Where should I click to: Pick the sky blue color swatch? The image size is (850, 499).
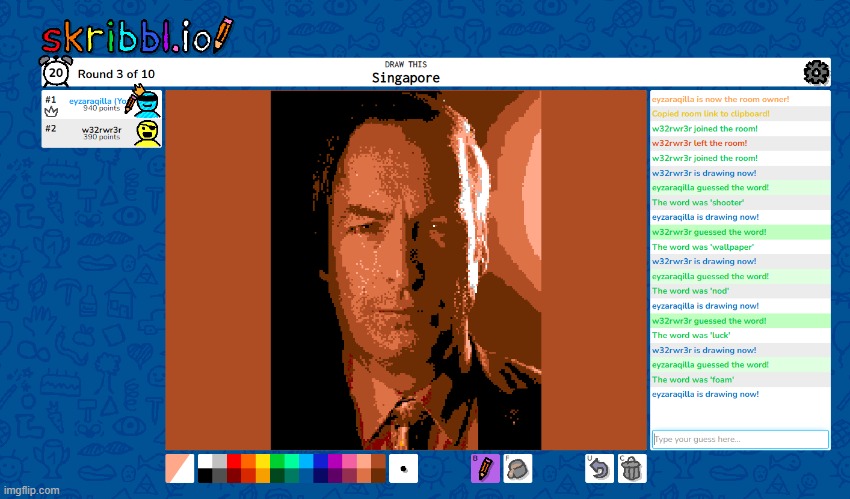(x=306, y=461)
